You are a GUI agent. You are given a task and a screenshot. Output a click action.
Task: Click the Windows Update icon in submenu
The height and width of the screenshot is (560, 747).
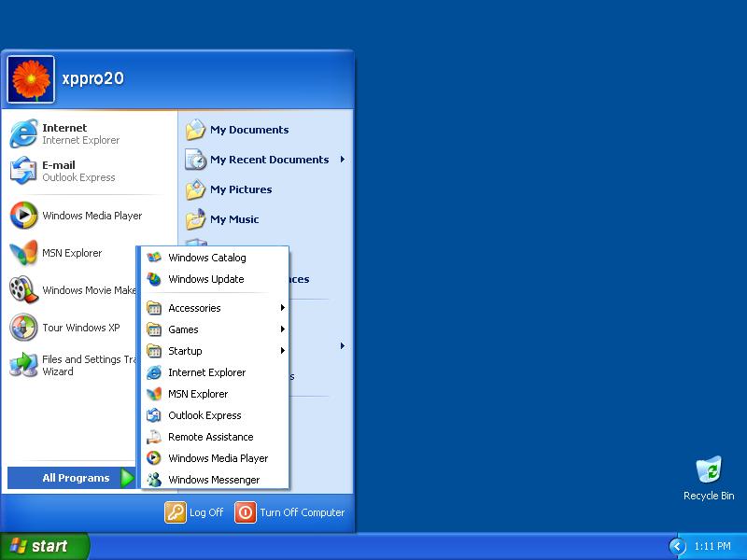(154, 279)
